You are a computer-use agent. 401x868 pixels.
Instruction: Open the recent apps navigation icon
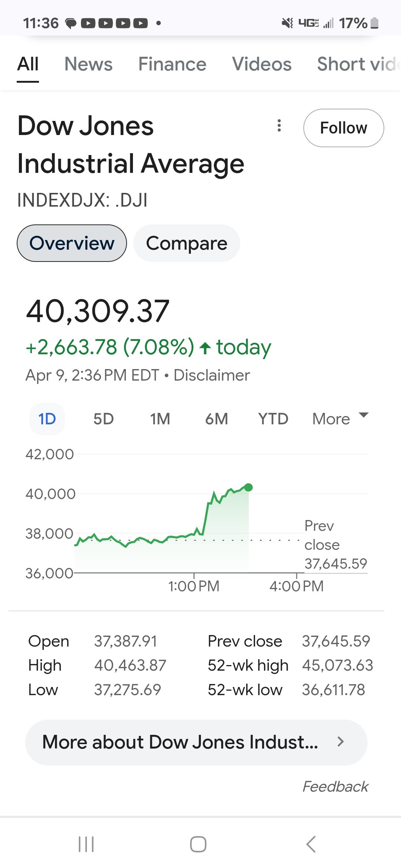[86, 844]
